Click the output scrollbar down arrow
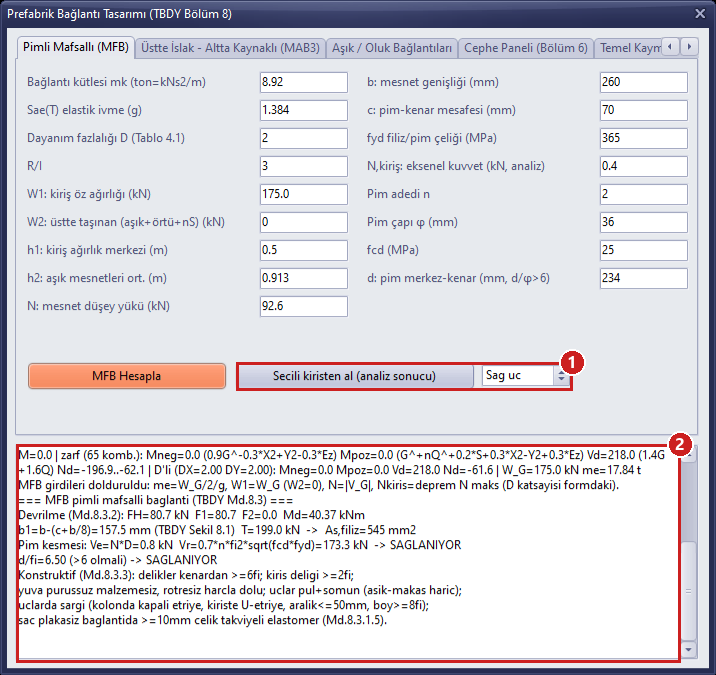Viewport: 716px width, 675px height. (688, 649)
